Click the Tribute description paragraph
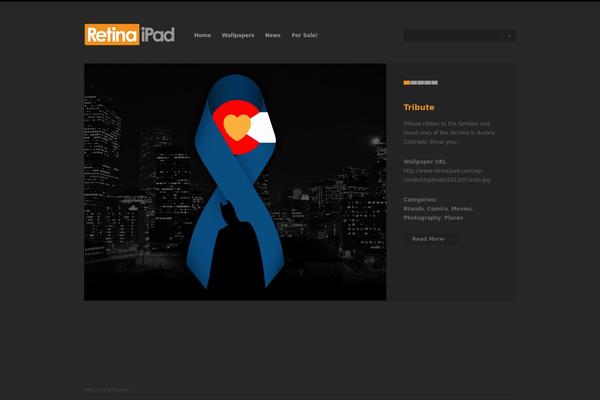This screenshot has height=400, width=600. coord(449,133)
